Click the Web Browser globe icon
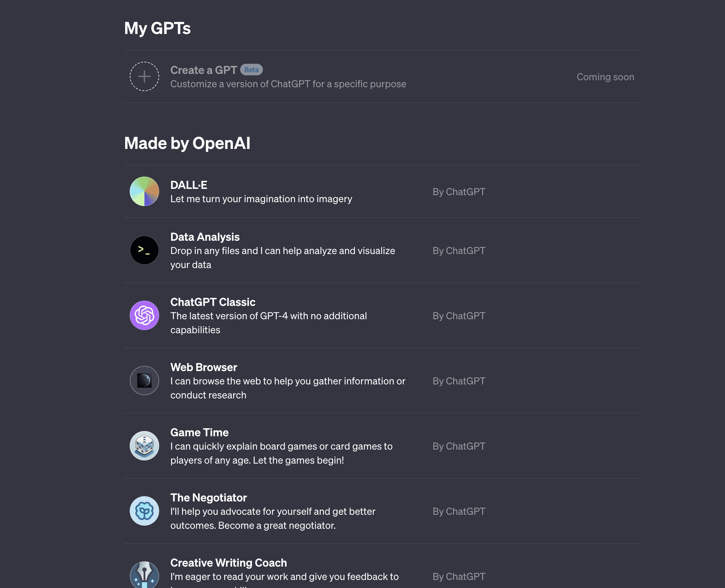The height and width of the screenshot is (588, 725). [x=144, y=381]
